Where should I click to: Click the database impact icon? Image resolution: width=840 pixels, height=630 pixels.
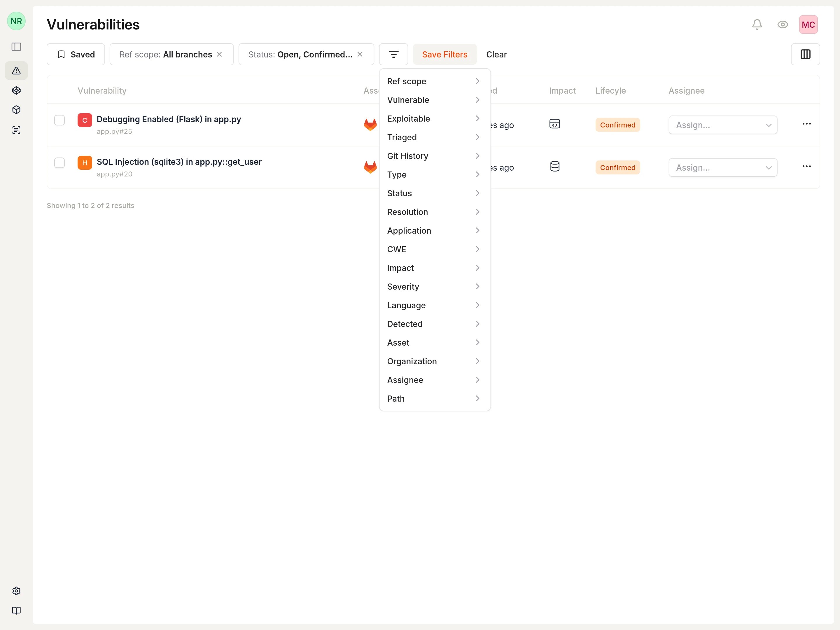(x=555, y=166)
